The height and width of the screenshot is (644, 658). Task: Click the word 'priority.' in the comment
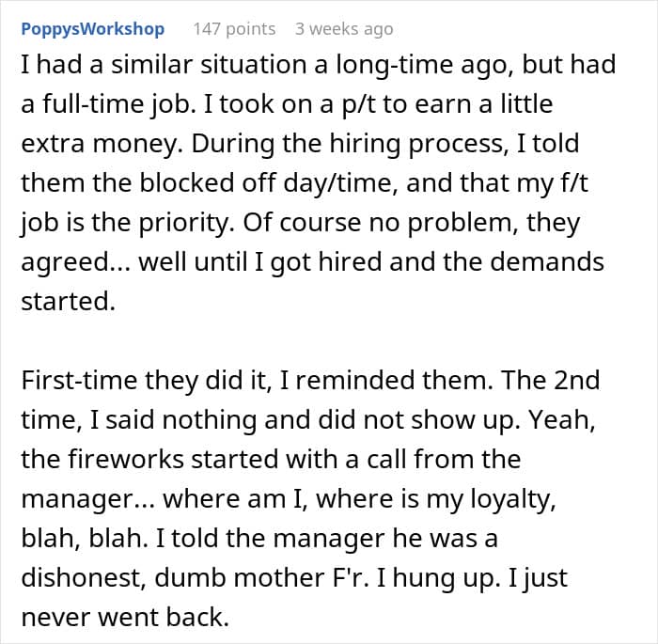186,224
